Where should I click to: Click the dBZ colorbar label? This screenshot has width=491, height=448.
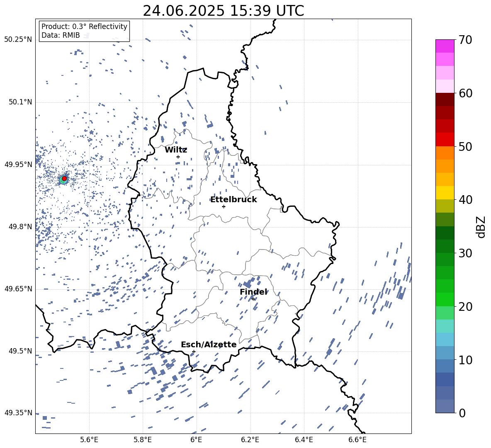pyautogui.click(x=481, y=227)
